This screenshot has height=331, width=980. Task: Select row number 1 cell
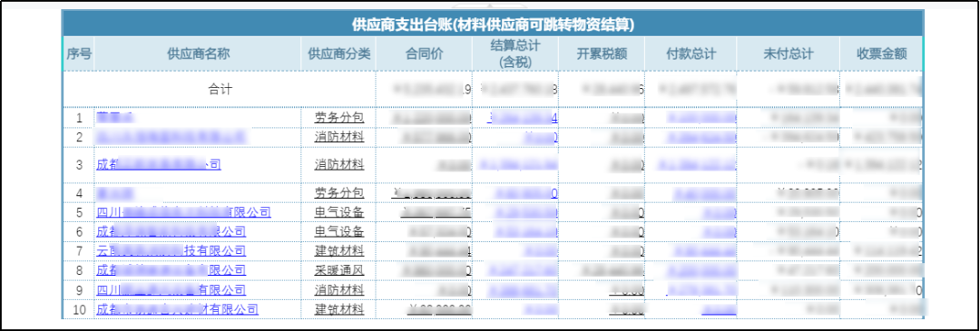tap(79, 117)
